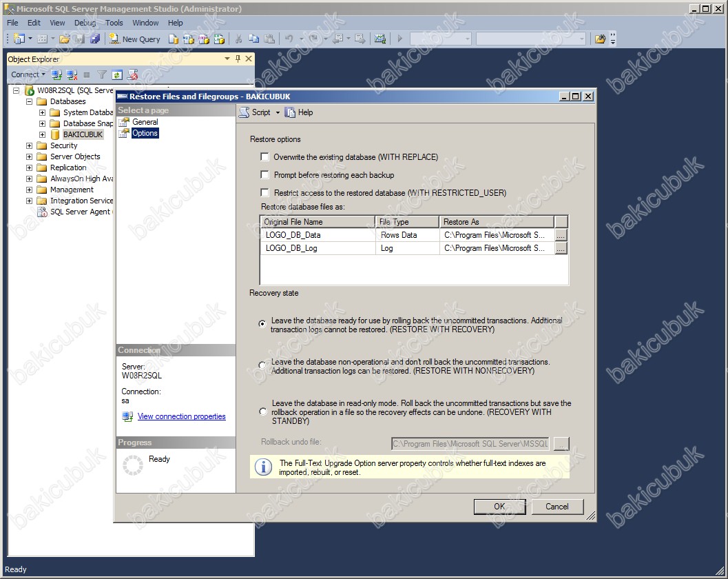Image resolution: width=728 pixels, height=579 pixels.
Task: Click browse button for Rollback undo file
Action: coord(561,444)
